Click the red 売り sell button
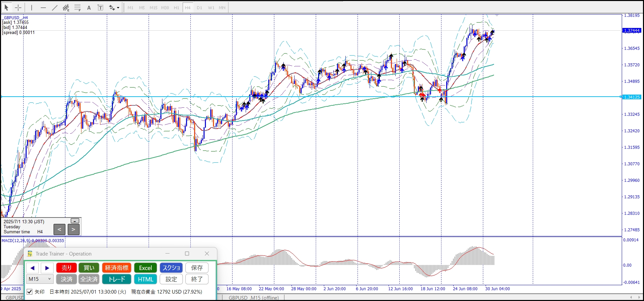 (x=66, y=268)
